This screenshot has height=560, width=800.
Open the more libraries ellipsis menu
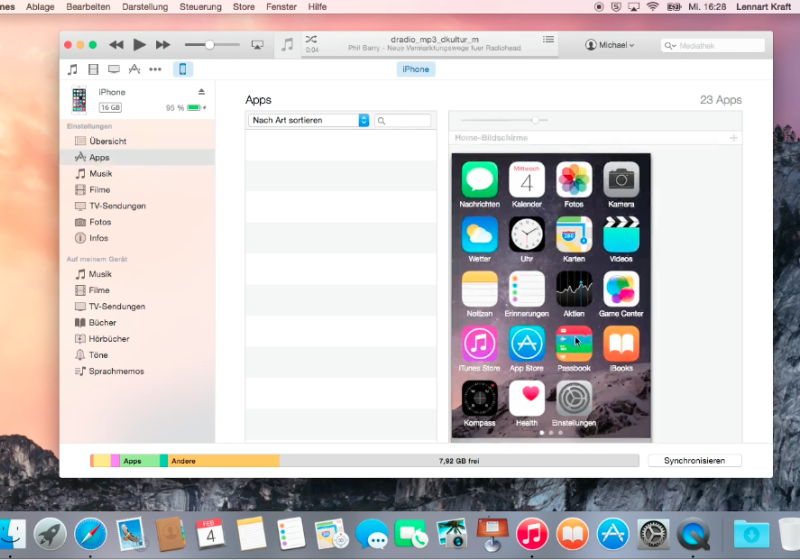[155, 69]
